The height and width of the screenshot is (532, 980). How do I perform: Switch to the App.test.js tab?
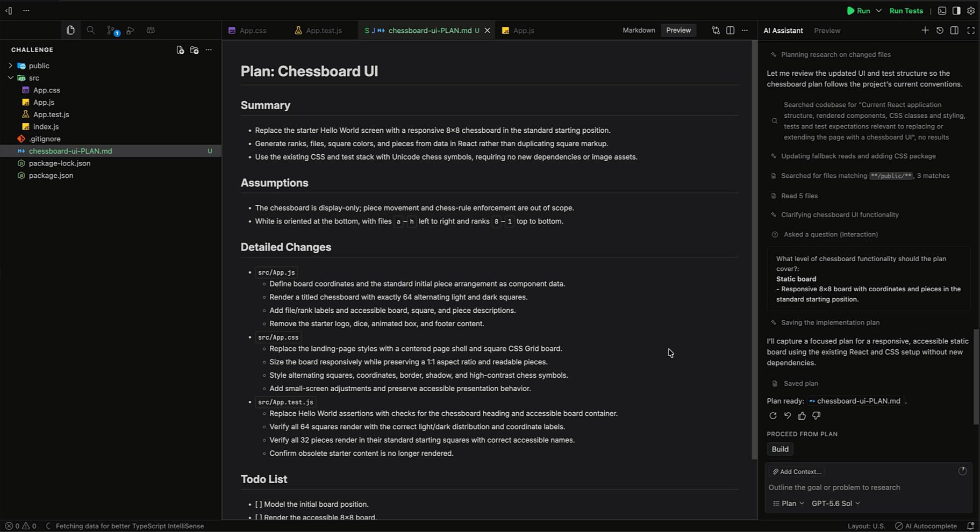pos(318,31)
